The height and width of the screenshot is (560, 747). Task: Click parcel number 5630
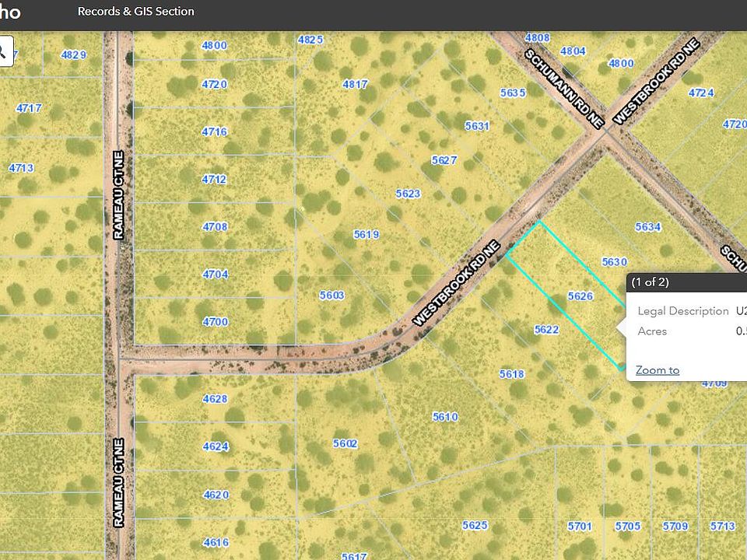coord(615,262)
